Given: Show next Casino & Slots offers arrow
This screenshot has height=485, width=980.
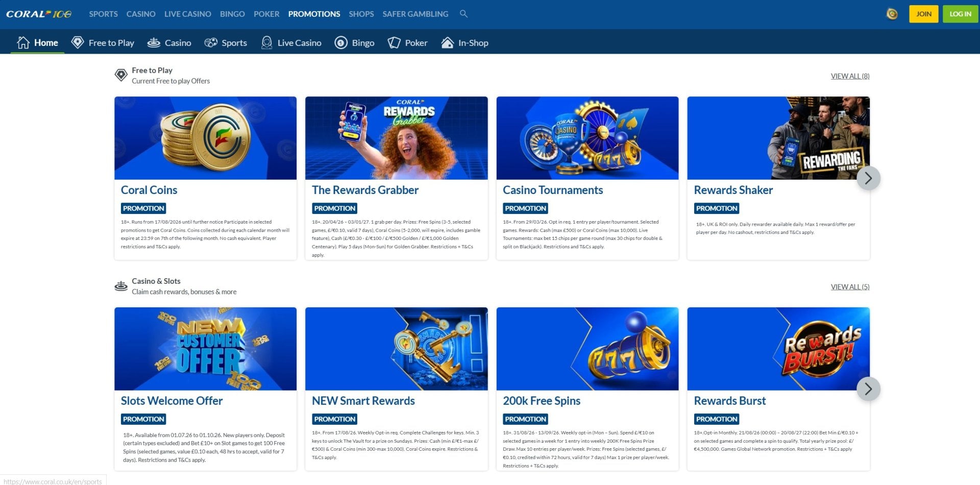Looking at the screenshot, I should click(868, 389).
